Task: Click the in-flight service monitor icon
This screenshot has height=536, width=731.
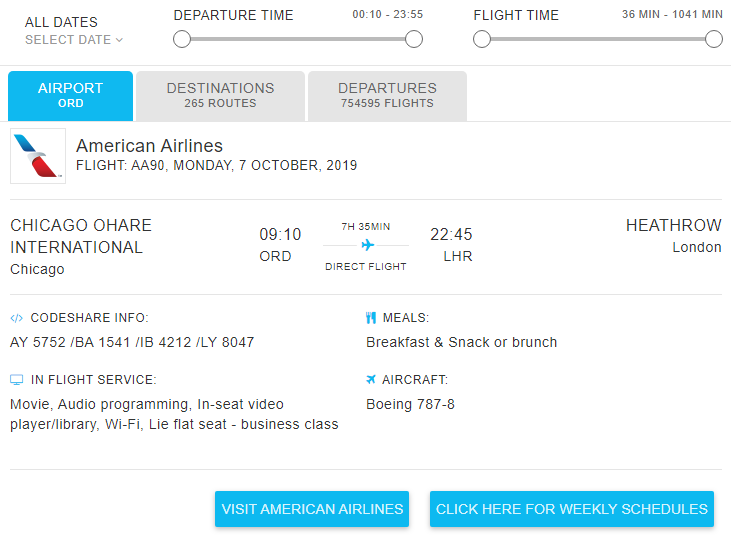Action: coord(16,380)
